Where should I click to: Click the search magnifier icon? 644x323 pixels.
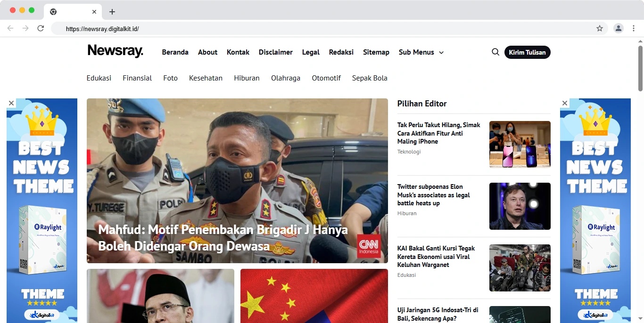tap(495, 52)
